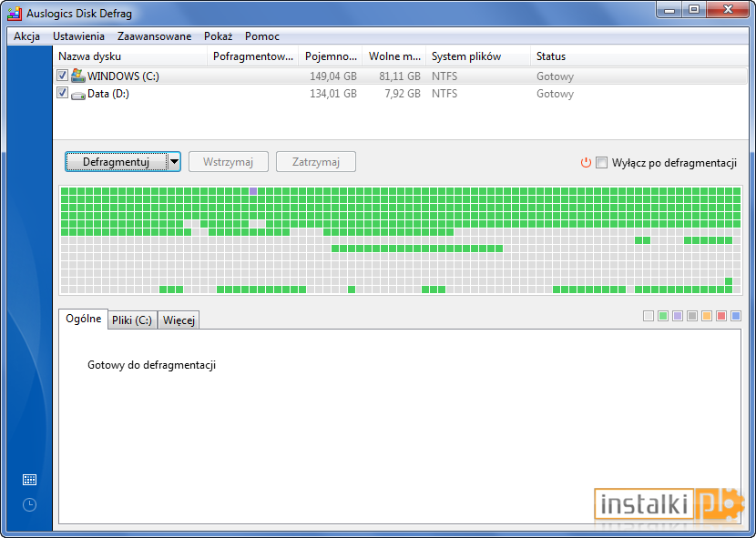The width and height of the screenshot is (756, 538).
Task: Click the Gotowy do defragmentacji text
Action: tap(151, 365)
